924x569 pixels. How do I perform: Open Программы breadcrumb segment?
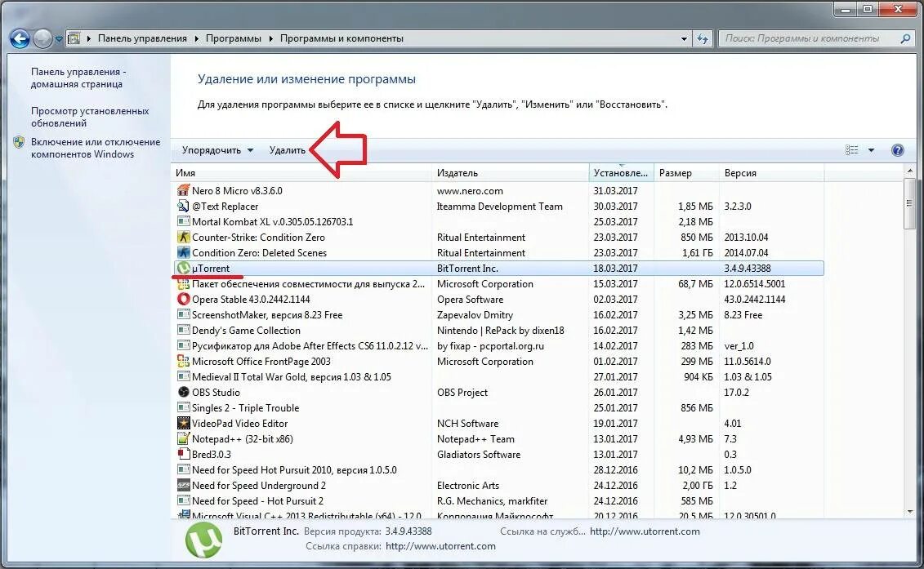click(234, 38)
